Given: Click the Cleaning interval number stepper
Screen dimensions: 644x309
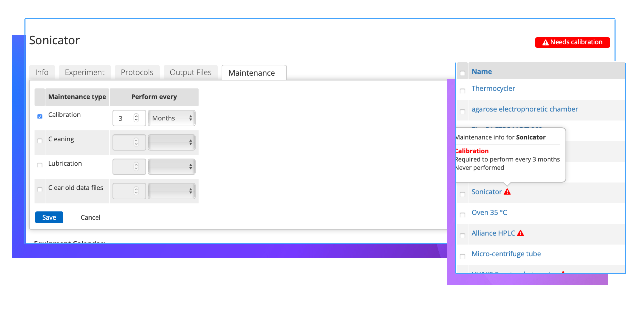Looking at the screenshot, I should (x=136, y=142).
